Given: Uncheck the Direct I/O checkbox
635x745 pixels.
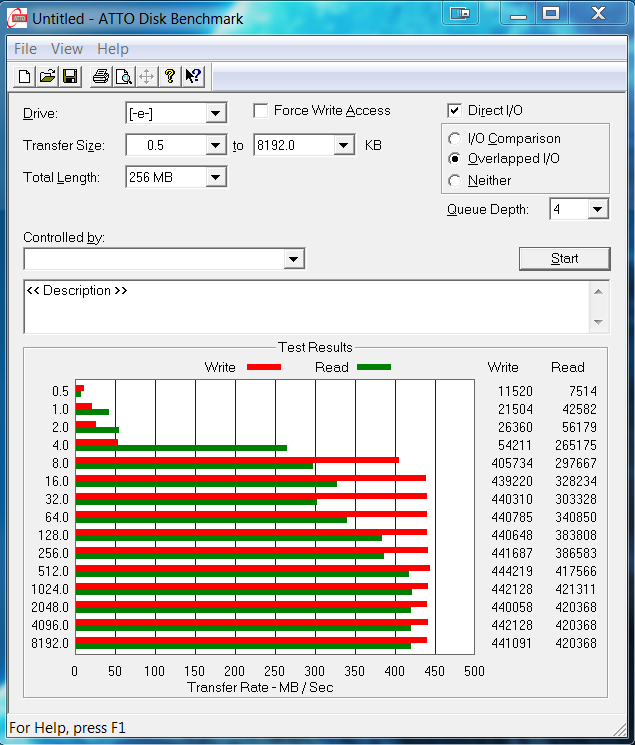Looking at the screenshot, I should point(455,111).
